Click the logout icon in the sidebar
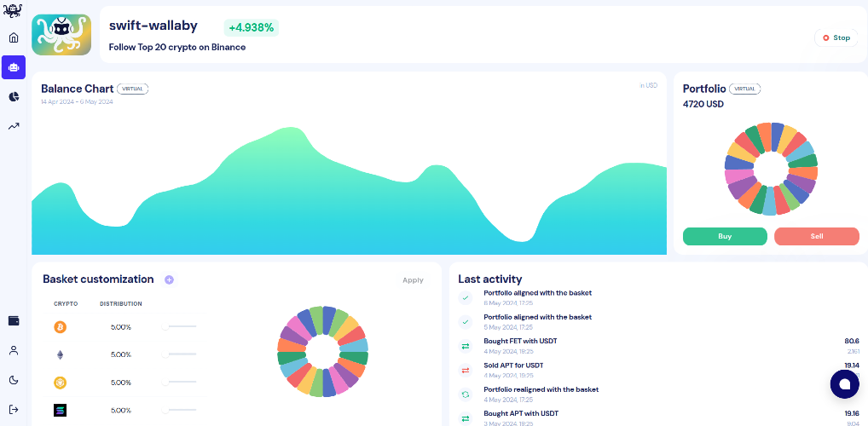The width and height of the screenshot is (868, 426). pos(14,410)
